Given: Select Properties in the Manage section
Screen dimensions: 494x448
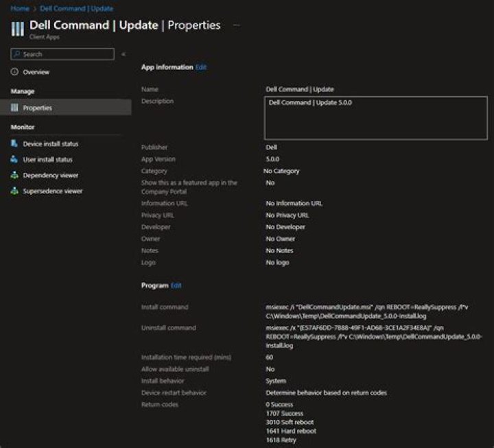Looking at the screenshot, I should point(66,108).
